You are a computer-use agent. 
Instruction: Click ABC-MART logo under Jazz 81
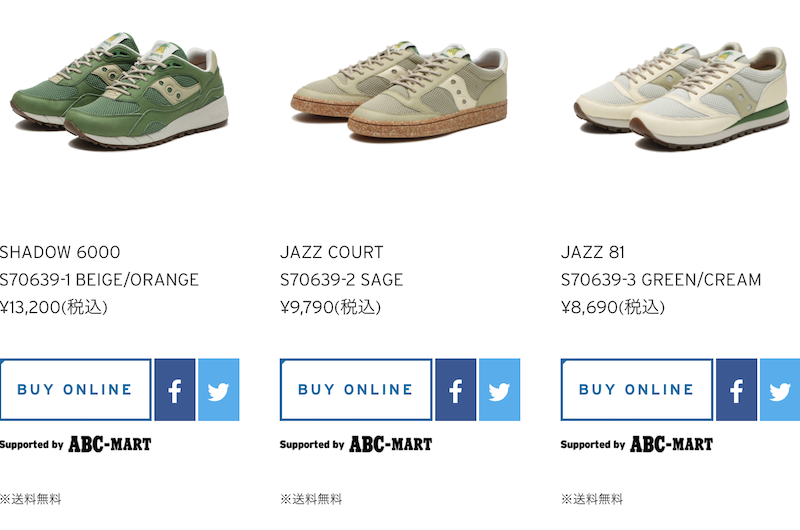671,444
